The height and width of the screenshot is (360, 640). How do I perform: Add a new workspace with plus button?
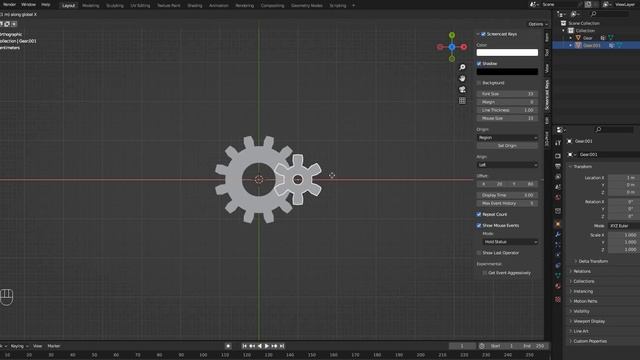pos(353,6)
